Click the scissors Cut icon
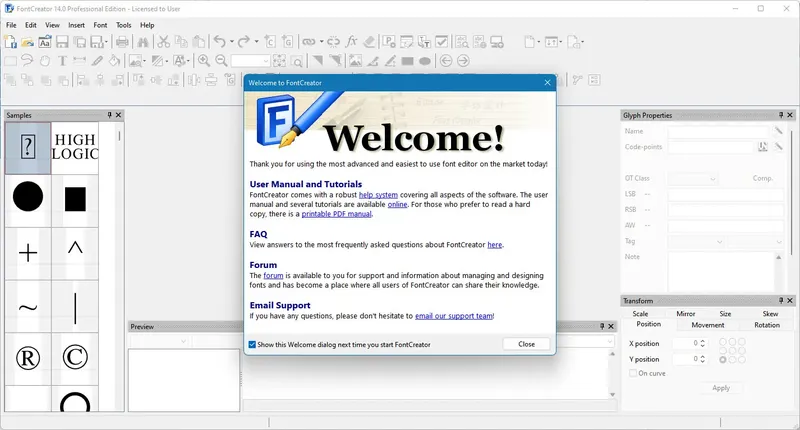The height and width of the screenshot is (430, 800). [163, 42]
